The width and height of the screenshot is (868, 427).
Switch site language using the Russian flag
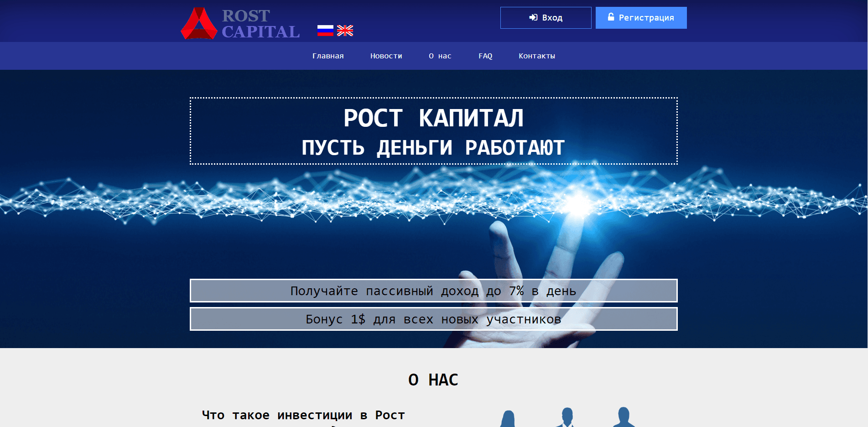[x=325, y=30]
